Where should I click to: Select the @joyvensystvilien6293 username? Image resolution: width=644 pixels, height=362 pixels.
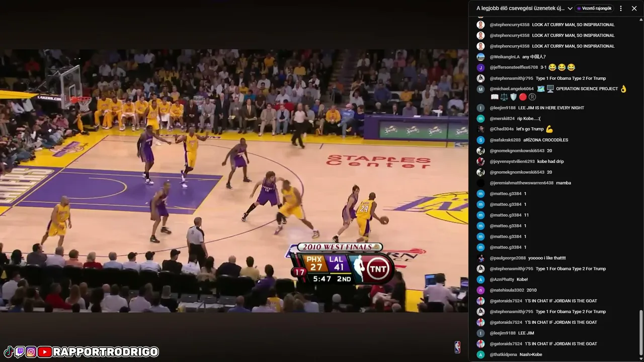tap(512, 161)
